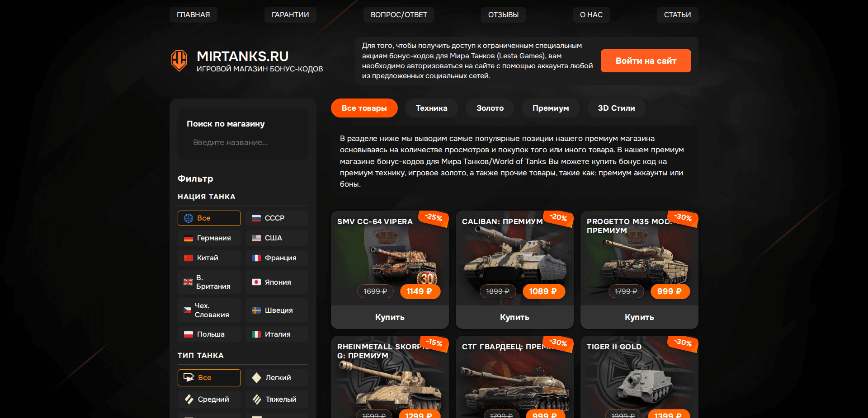Filter nation by США
The height and width of the screenshot is (418, 868).
(277, 238)
